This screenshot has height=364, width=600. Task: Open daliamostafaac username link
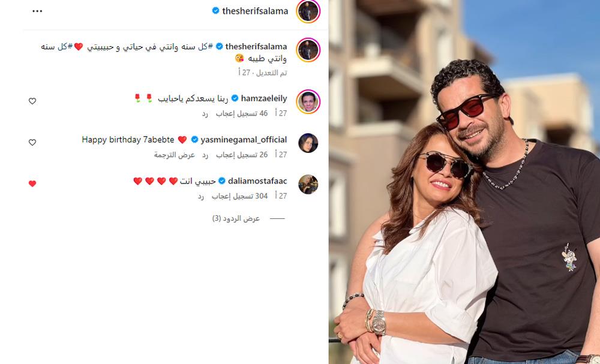pos(257,181)
